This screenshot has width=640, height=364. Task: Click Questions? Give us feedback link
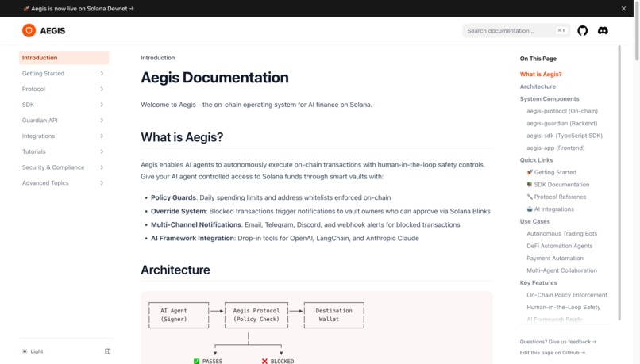pyautogui.click(x=558, y=342)
